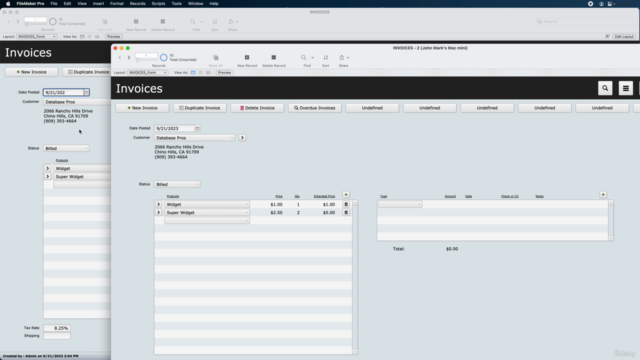
Task: Click New Invoice button in front window
Action: (142, 108)
